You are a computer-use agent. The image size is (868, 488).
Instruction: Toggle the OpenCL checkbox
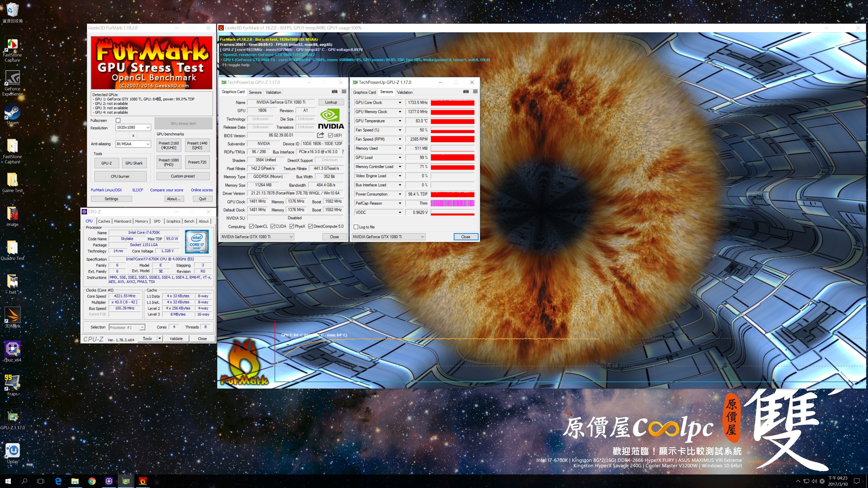251,226
